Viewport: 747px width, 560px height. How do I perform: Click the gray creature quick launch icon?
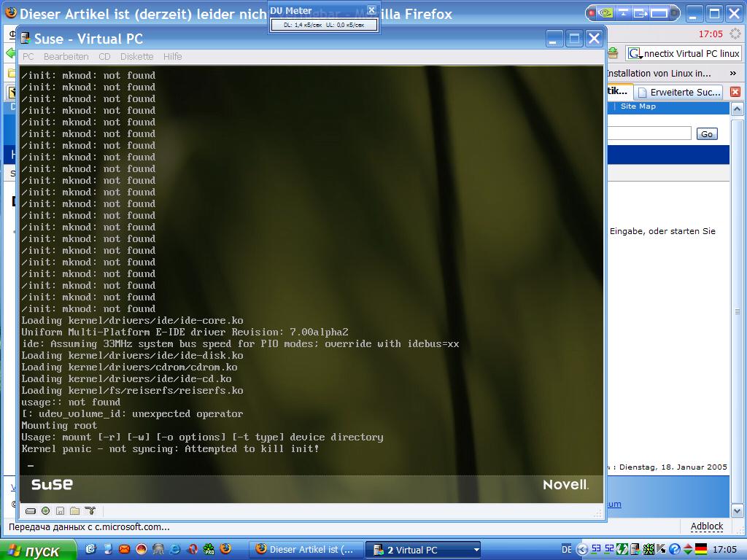pyautogui.click(x=158, y=549)
